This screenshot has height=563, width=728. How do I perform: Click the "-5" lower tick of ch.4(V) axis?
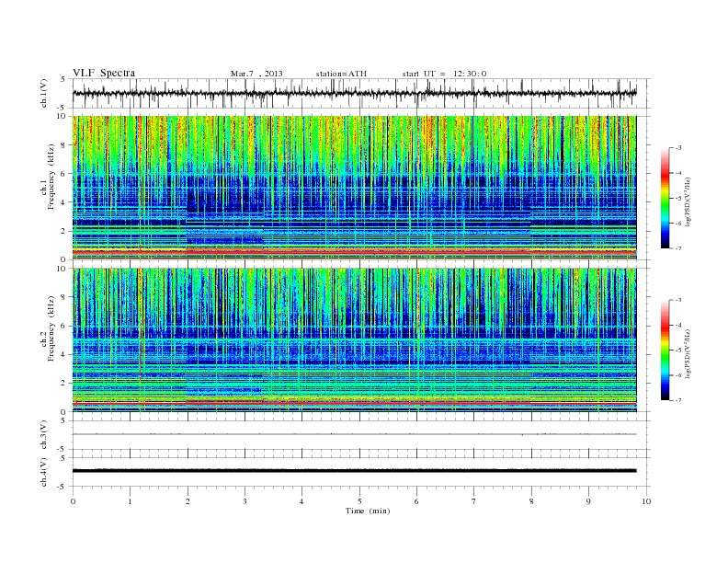tap(63, 487)
